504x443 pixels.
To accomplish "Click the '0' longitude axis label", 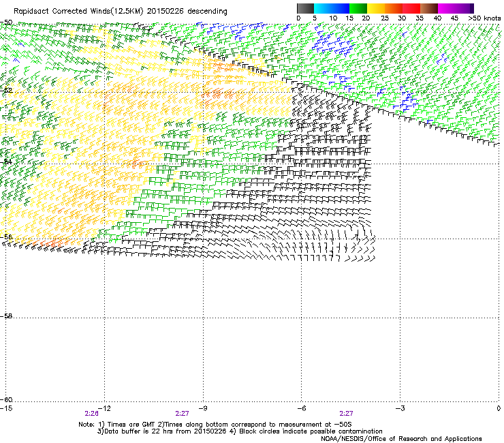I will [x=499, y=408].
